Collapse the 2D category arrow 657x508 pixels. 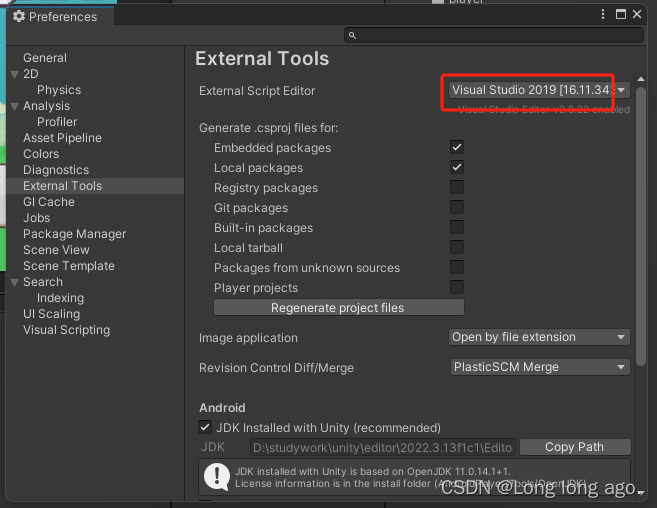coord(15,75)
